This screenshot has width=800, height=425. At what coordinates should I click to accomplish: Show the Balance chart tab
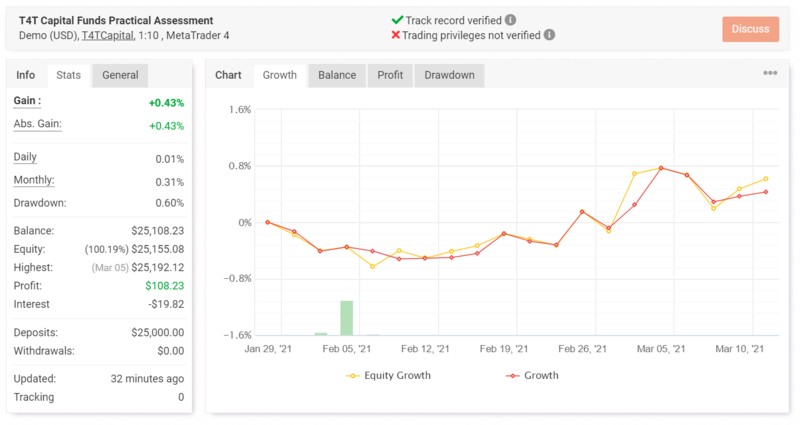337,75
